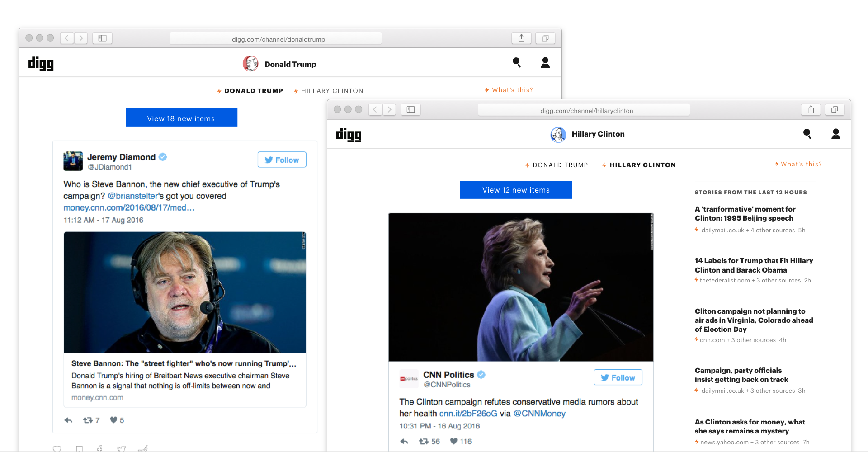Click dailymail.co.uk + 4 other sources
Screen dimensions: 868x452
[x=748, y=230]
